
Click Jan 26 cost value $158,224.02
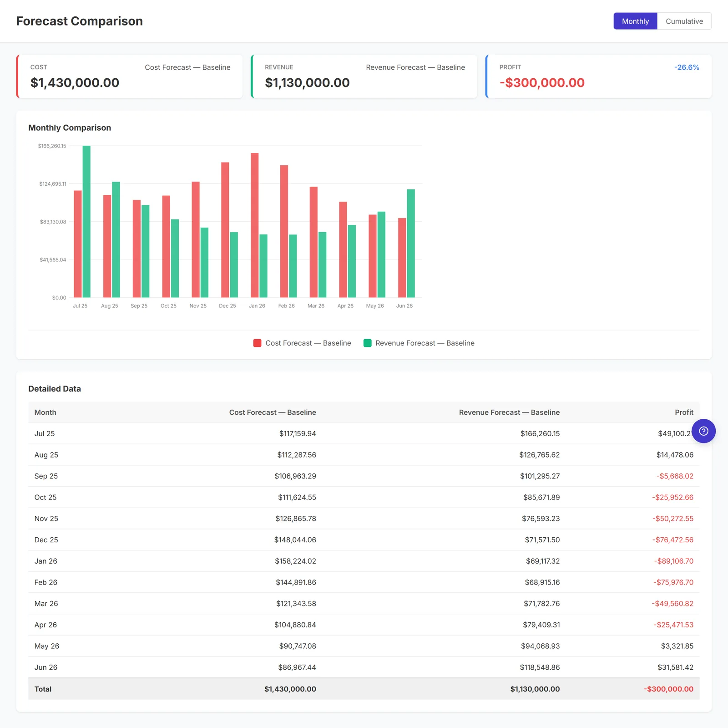tap(295, 561)
